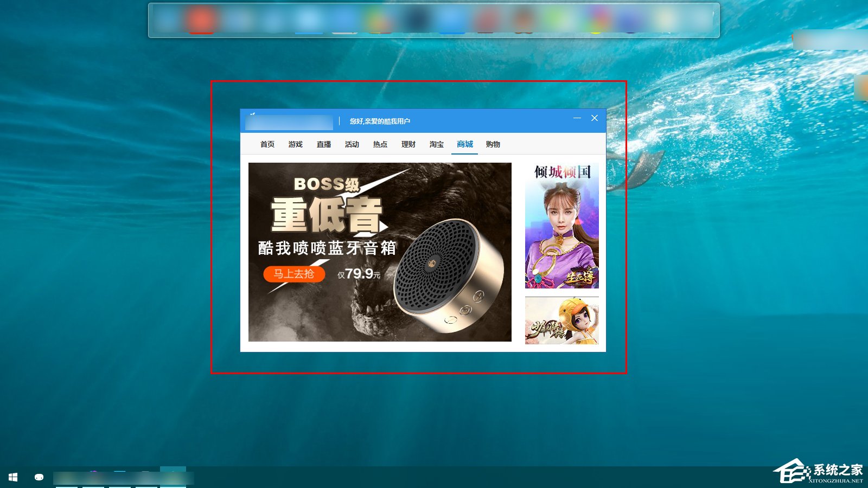Select the highlighted 商城 (Mall) tab

coord(464,144)
